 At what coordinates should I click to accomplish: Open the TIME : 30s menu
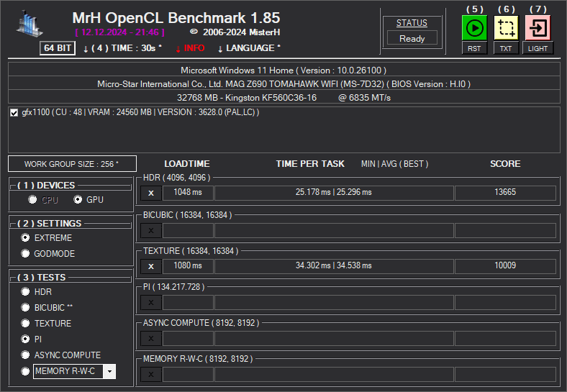tap(122, 48)
